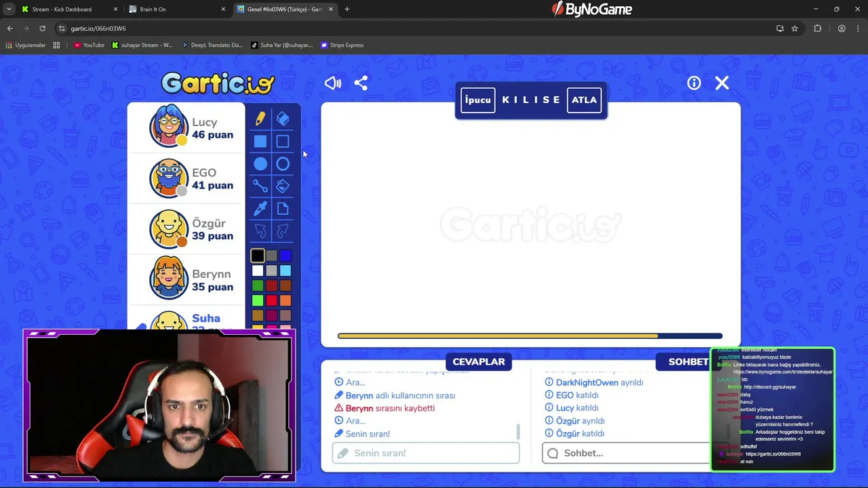
Task: Open the browser extensions menu
Action: tap(817, 28)
